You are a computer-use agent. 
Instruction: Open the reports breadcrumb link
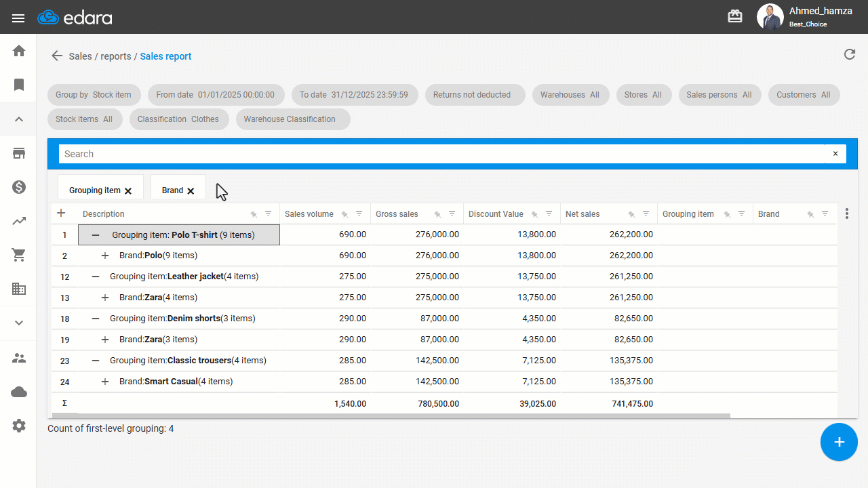(x=116, y=56)
